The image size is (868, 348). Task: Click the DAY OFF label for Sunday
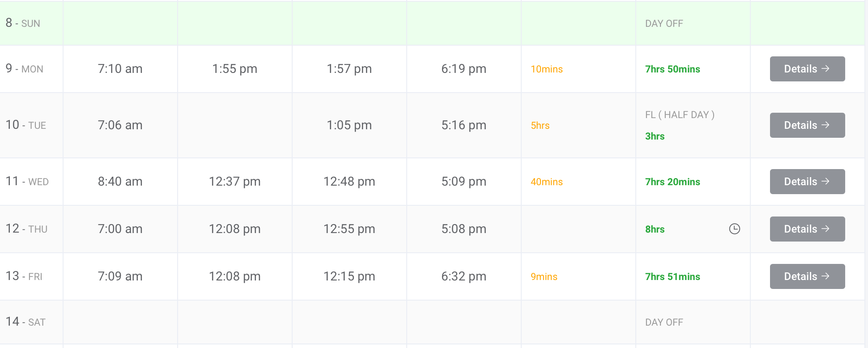[664, 24]
